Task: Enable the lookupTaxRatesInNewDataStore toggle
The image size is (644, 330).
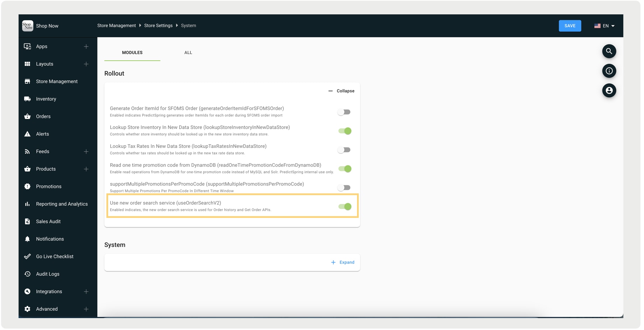Action: (x=344, y=150)
